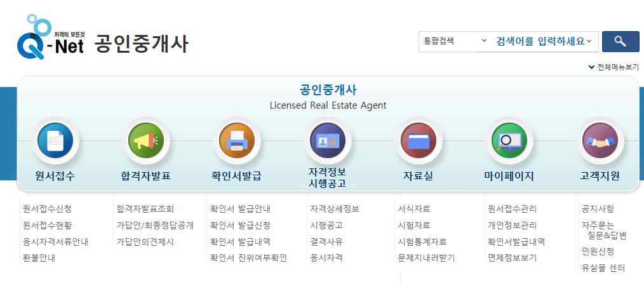Open the 고객지원 handshake icon
Image resolution: width=644 pixels, height=282 pixels.
pos(600,141)
